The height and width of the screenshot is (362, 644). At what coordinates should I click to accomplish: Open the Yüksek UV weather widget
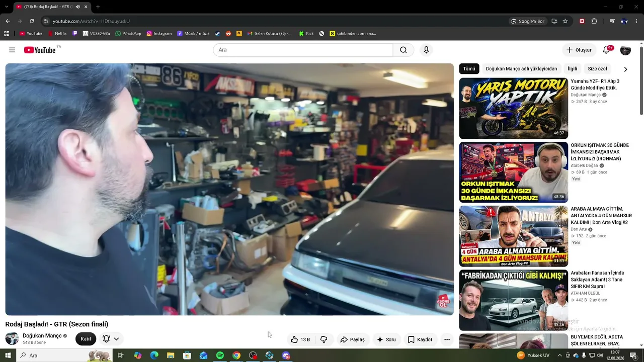[x=533, y=355]
